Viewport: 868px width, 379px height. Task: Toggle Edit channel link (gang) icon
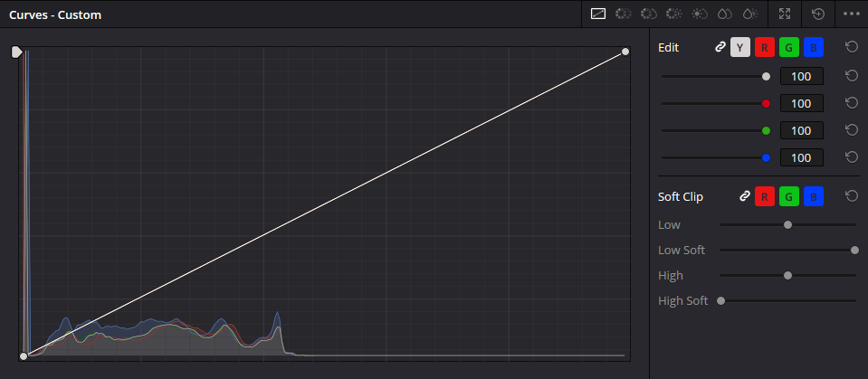click(x=720, y=48)
